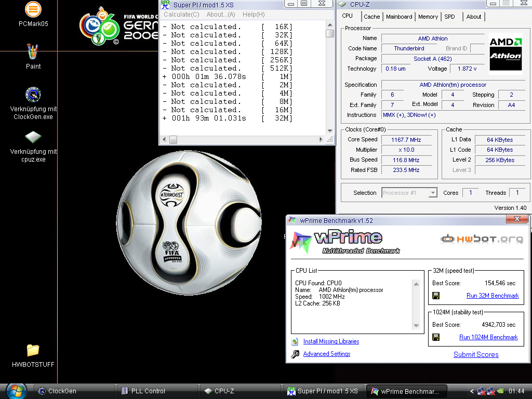Save the 32M score with floppy icon

tap(436, 296)
